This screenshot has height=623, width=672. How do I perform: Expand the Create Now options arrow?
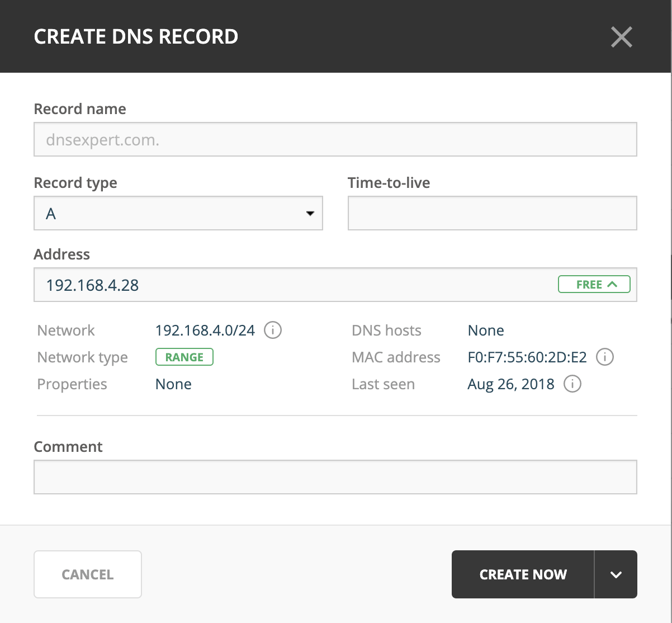click(616, 574)
